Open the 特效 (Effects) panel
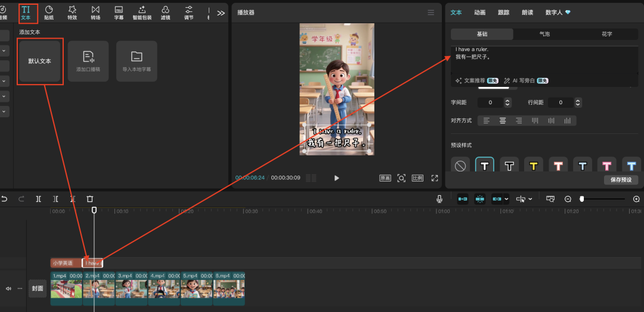 72,12
